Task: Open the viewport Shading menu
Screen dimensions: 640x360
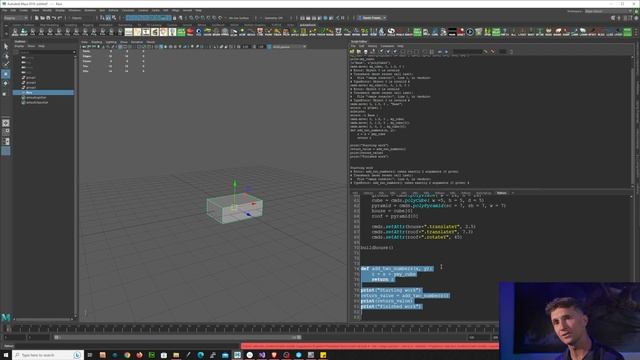Action: pos(97,42)
